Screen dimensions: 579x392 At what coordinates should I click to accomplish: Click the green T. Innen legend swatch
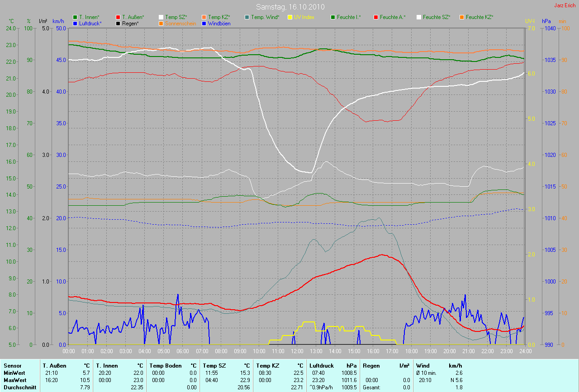[75, 17]
